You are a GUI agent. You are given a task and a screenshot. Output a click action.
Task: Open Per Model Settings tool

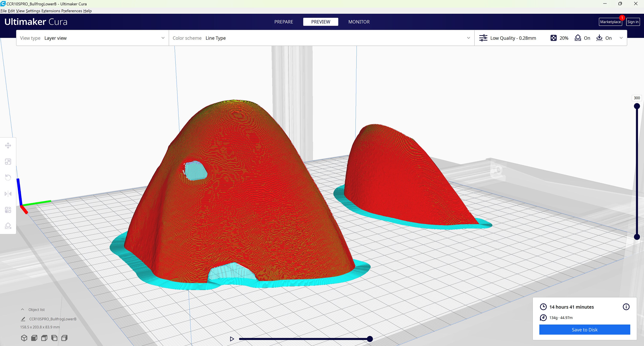point(8,210)
